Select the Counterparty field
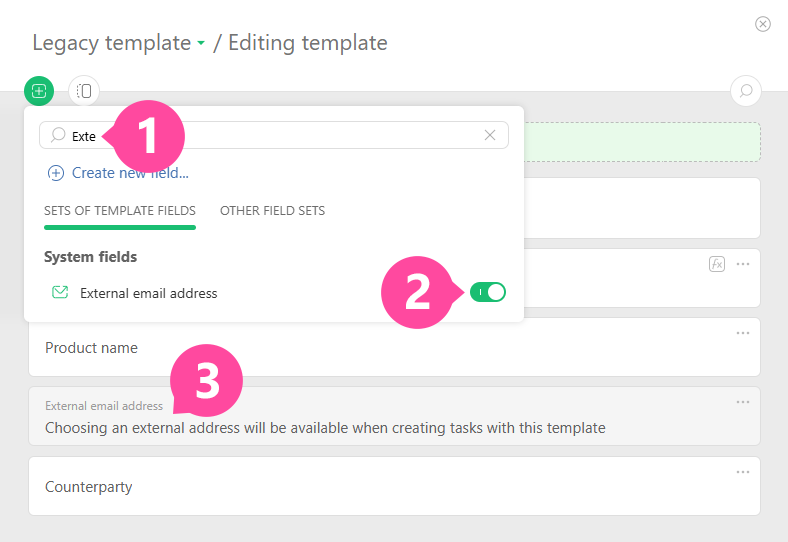The image size is (788, 542). click(x=89, y=487)
